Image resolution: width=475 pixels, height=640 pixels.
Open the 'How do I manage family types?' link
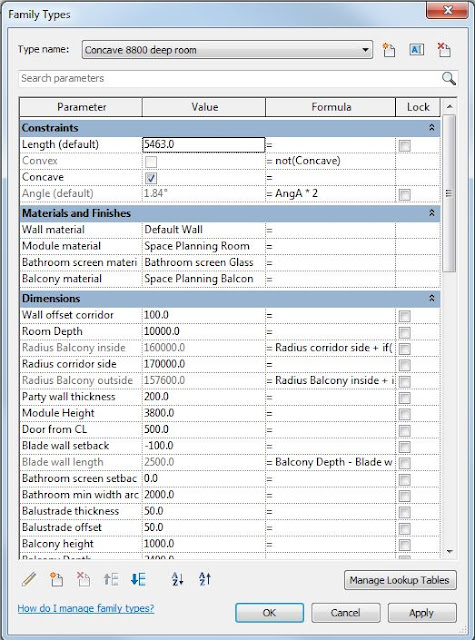86,609
